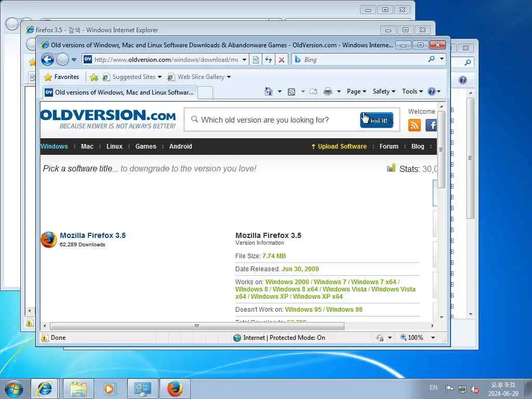Click the muted volume tray icon

coord(475,389)
